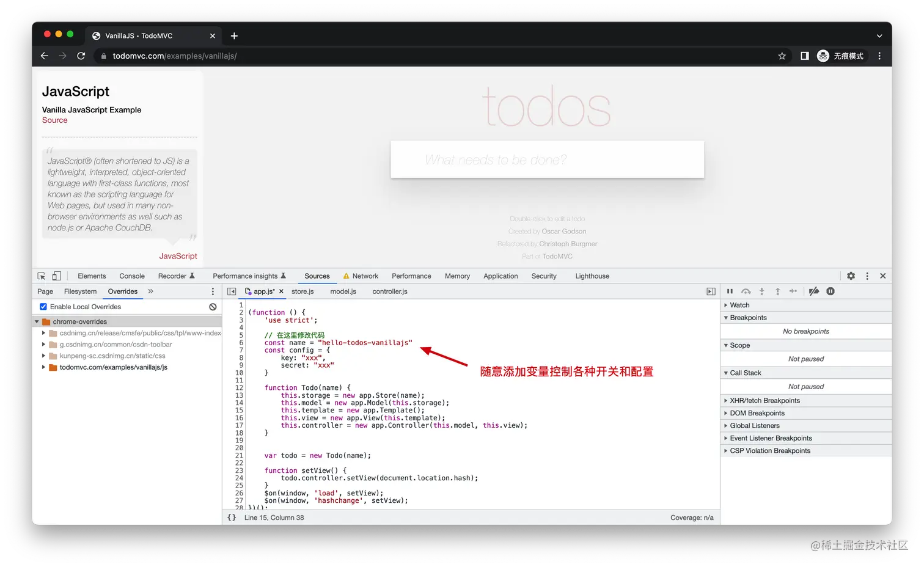Hide the navigator sidebar
This screenshot has height=567, width=924.
[232, 291]
